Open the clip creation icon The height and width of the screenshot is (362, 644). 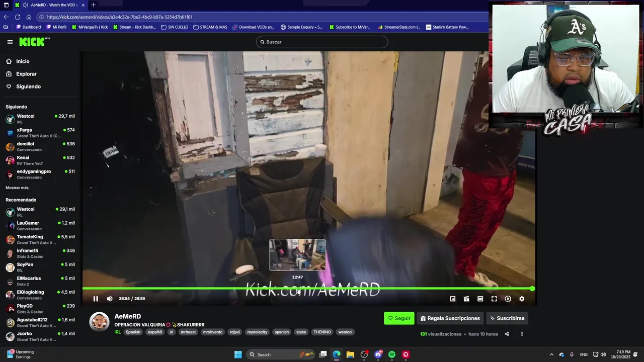click(466, 299)
